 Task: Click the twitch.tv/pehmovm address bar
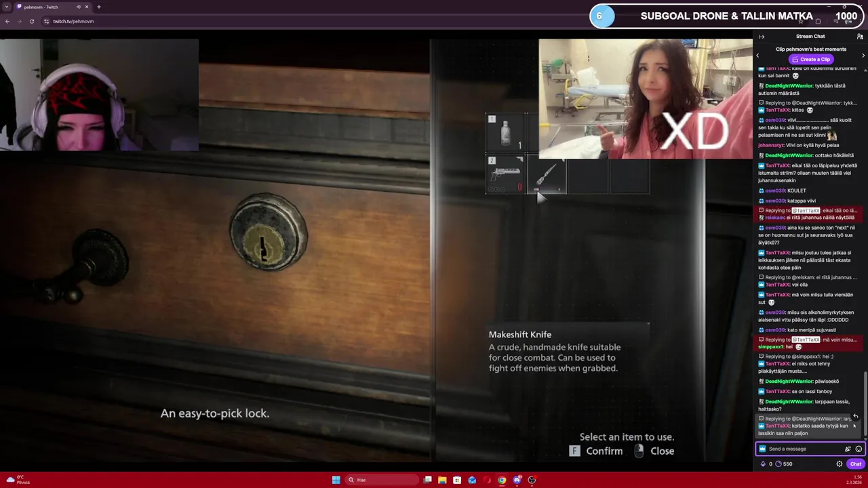(73, 21)
